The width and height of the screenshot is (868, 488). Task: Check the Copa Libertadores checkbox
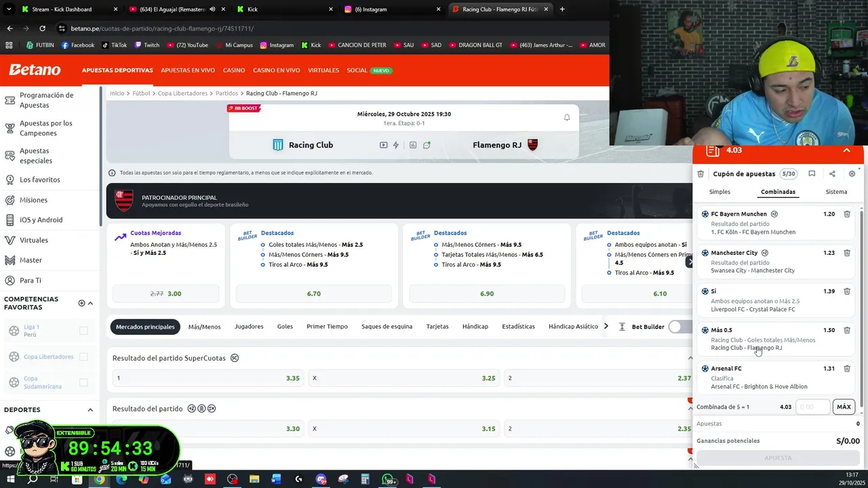(83, 357)
